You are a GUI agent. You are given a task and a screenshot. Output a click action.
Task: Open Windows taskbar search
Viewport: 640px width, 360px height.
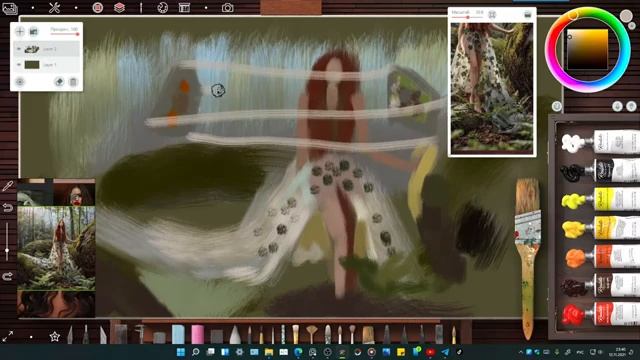point(196,352)
